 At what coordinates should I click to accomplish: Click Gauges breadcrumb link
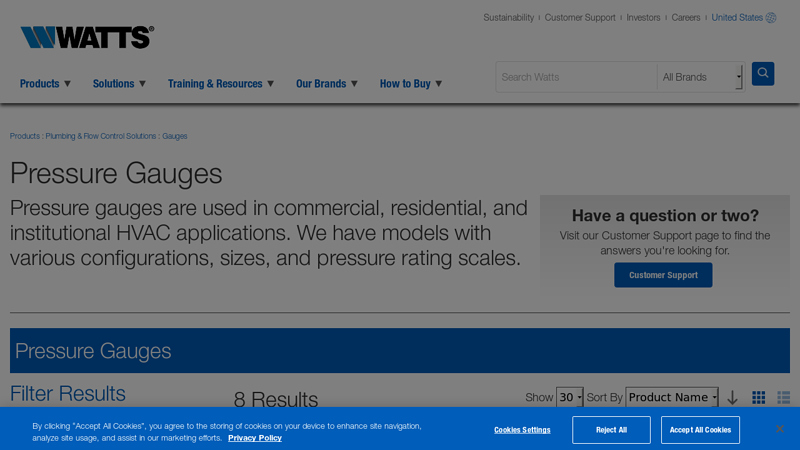(174, 136)
